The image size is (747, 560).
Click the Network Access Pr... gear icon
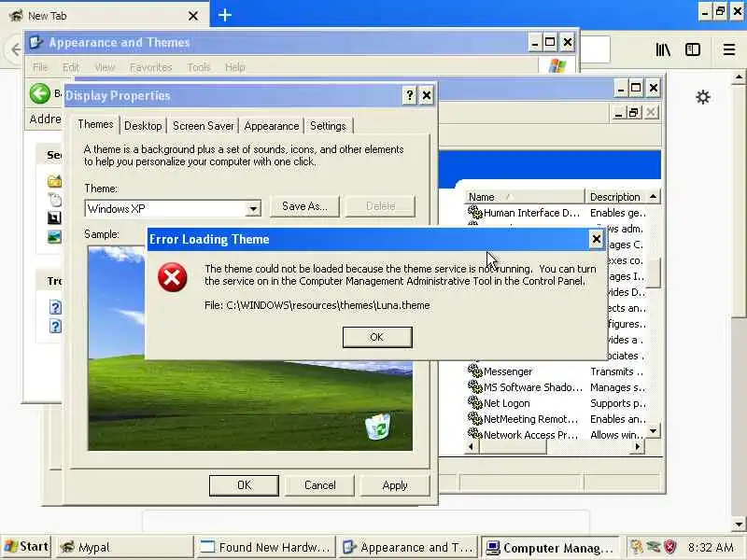pyautogui.click(x=475, y=434)
